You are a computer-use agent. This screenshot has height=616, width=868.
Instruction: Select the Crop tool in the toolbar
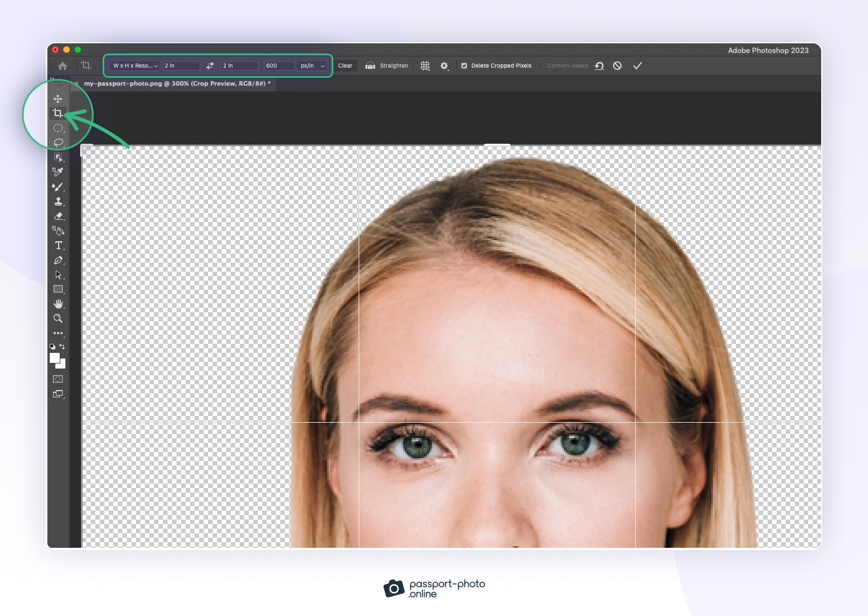coord(58,113)
